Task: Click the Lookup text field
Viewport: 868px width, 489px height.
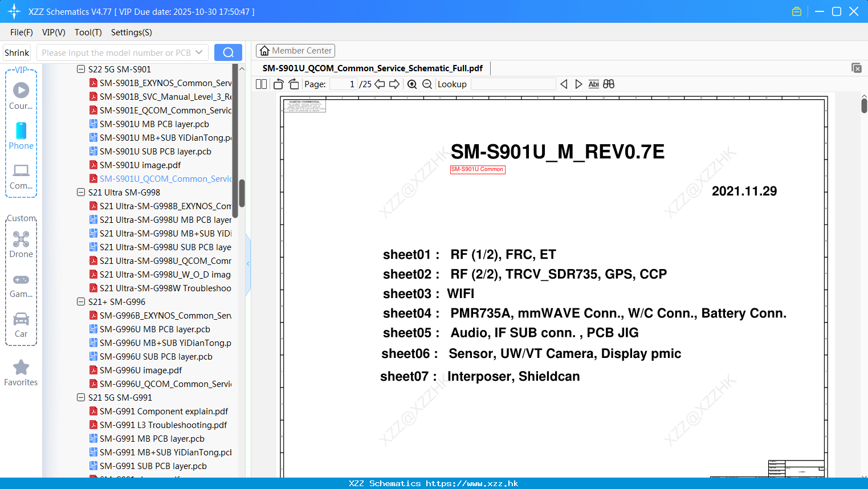Action: pos(513,84)
